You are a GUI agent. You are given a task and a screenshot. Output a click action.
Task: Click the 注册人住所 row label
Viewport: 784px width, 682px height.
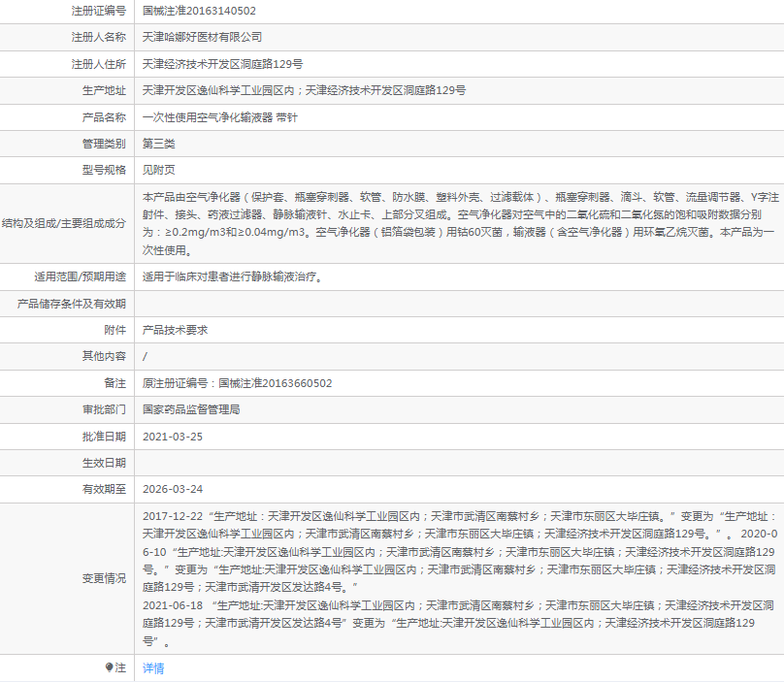(x=99, y=64)
